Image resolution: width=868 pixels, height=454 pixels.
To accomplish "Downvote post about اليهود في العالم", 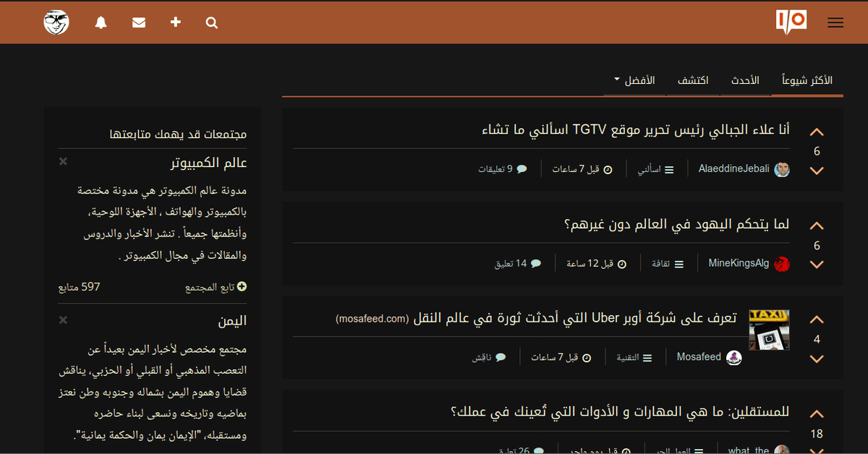I will [x=817, y=265].
